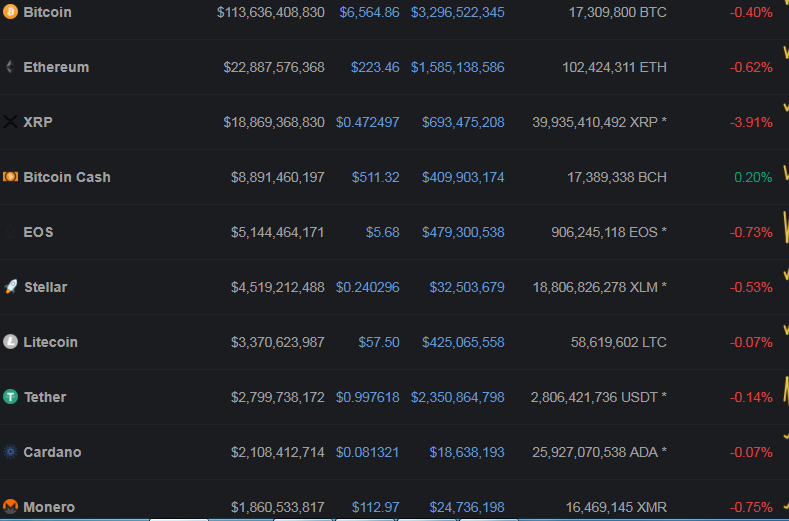Screen dimensions: 789x521
Task: Open the EOS name link
Action: point(38,232)
